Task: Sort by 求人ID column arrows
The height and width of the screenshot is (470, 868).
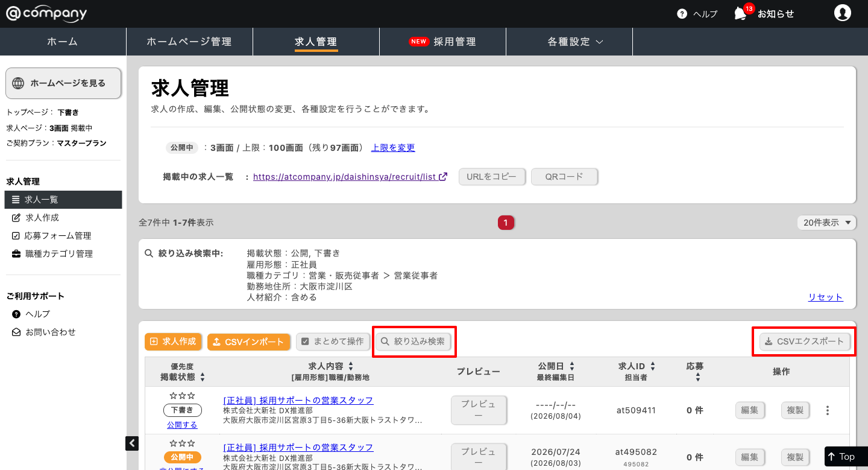Action: 653,366
